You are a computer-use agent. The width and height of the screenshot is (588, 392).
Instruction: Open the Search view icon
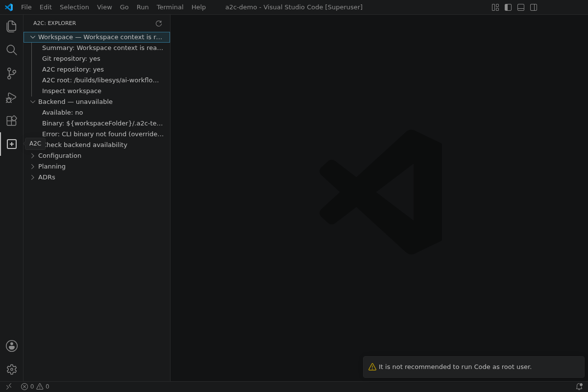(12, 50)
